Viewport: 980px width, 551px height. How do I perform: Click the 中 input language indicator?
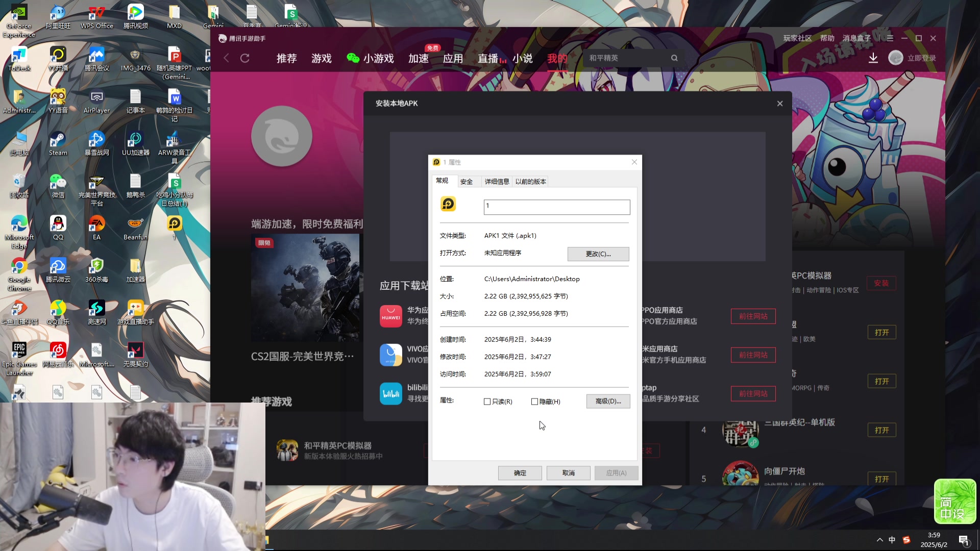pos(892,540)
